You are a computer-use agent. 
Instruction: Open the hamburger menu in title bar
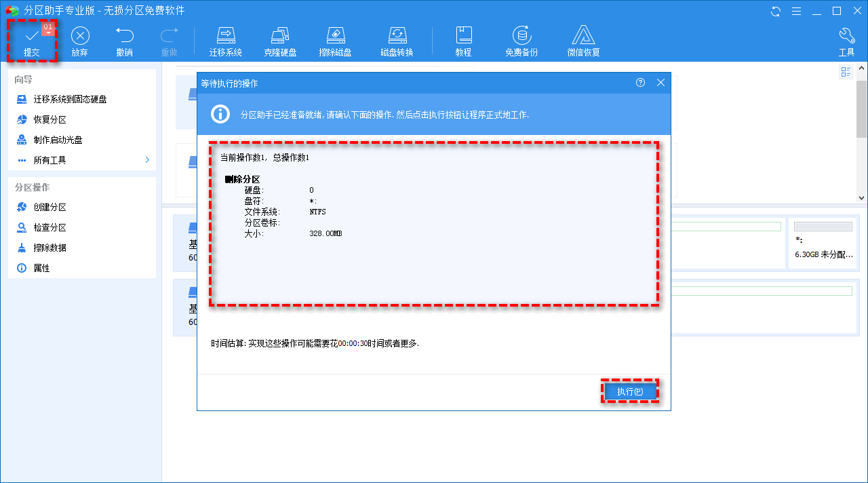797,12
